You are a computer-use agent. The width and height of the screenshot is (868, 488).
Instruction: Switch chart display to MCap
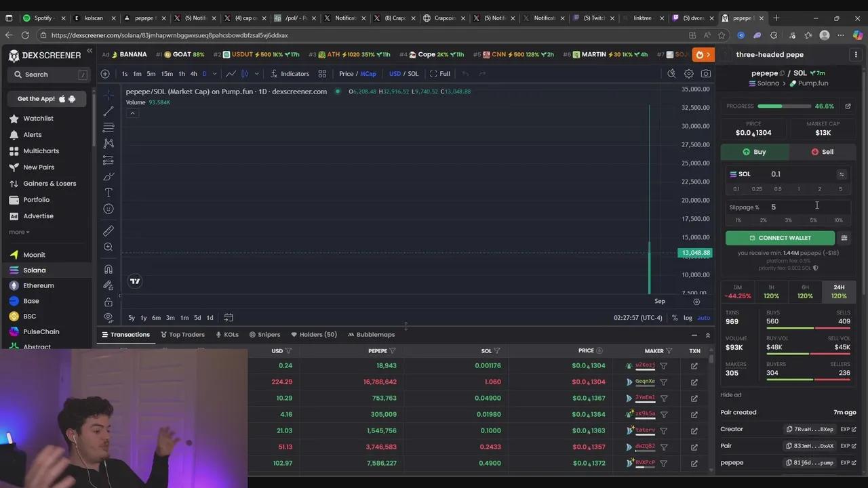(368, 74)
